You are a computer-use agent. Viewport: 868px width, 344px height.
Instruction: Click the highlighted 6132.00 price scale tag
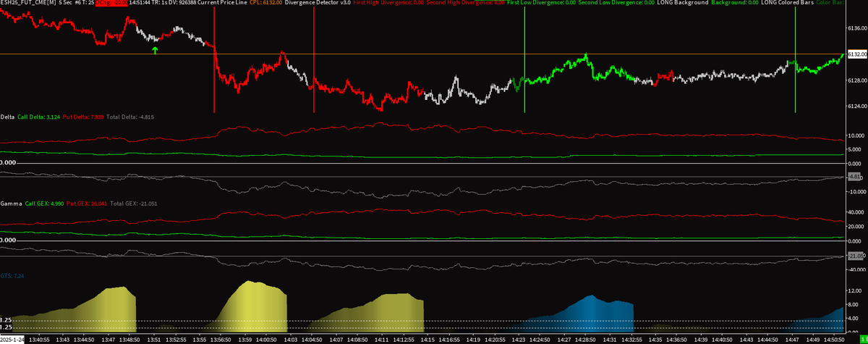[856, 54]
